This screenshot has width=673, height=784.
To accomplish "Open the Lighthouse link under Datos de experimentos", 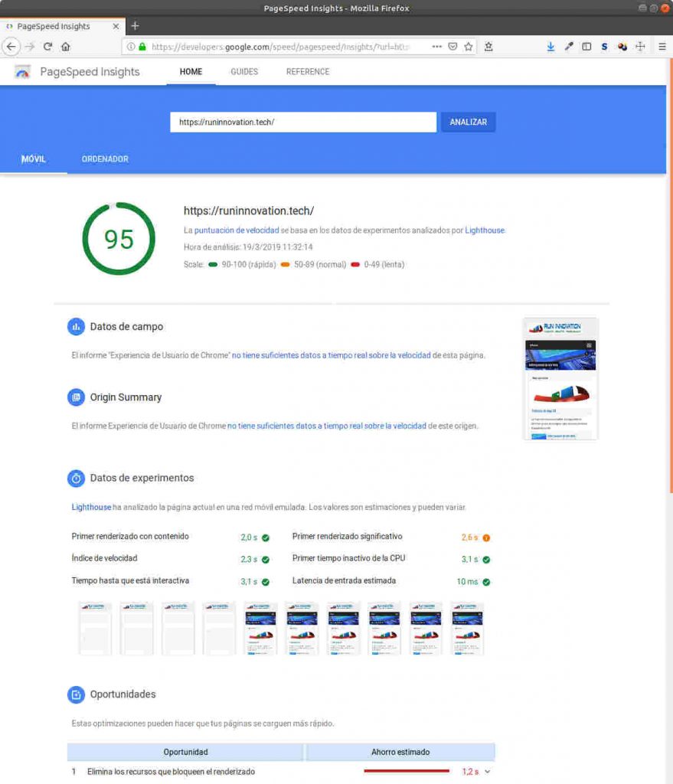I will pyautogui.click(x=91, y=507).
